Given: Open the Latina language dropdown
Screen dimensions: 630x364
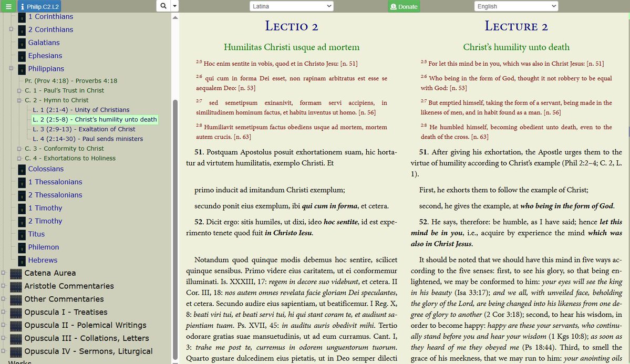Looking at the screenshot, I should [x=291, y=6].
